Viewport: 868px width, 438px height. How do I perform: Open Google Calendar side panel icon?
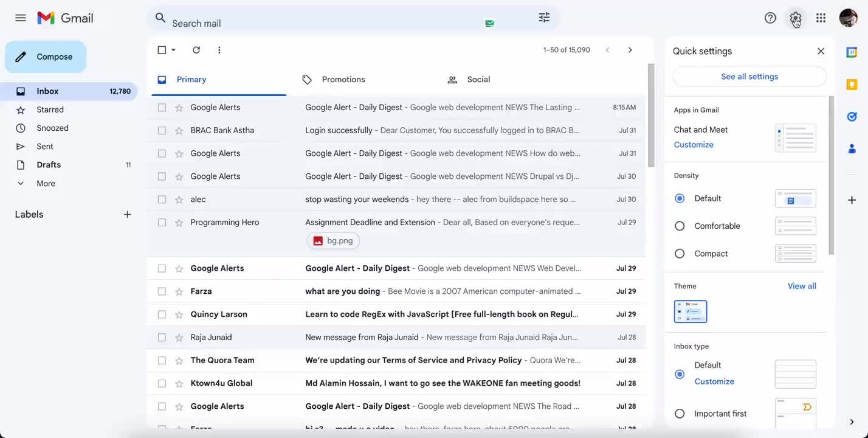pyautogui.click(x=852, y=52)
